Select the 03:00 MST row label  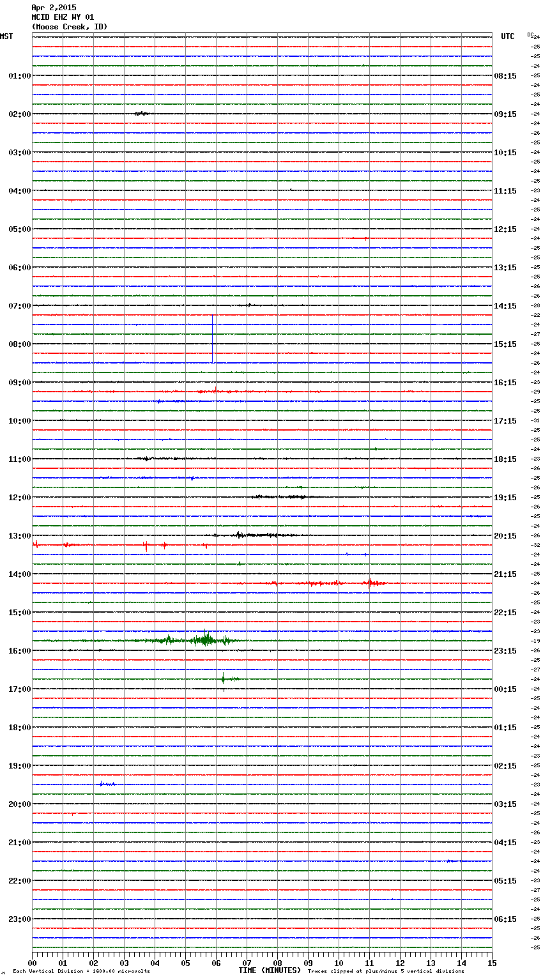click(x=20, y=153)
